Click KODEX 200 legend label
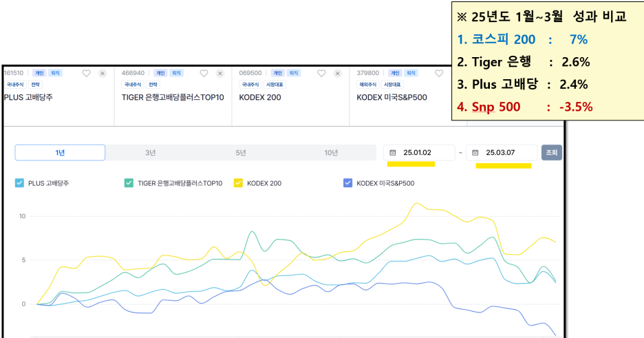Screen dimensions: 644x338 264,184
